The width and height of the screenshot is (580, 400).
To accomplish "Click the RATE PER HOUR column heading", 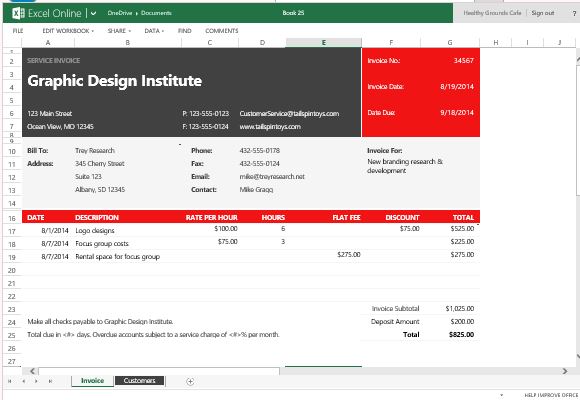I will pos(212,218).
